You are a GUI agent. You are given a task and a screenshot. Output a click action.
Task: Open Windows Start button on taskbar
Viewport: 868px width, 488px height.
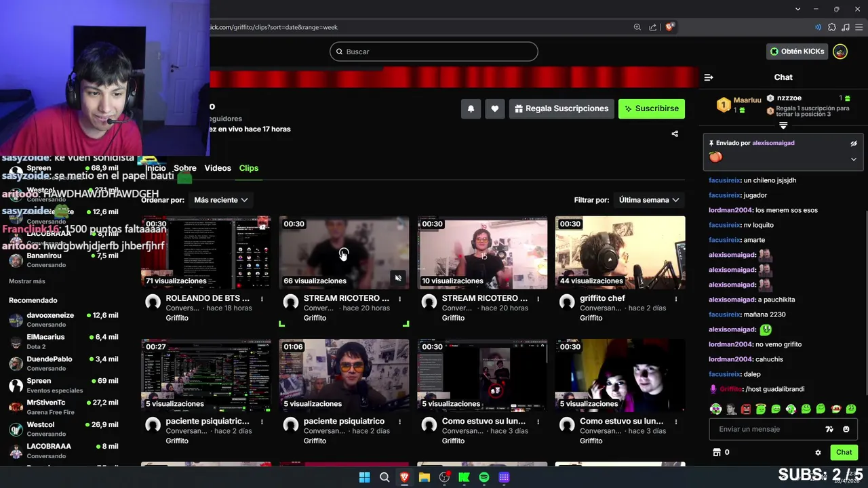click(364, 477)
